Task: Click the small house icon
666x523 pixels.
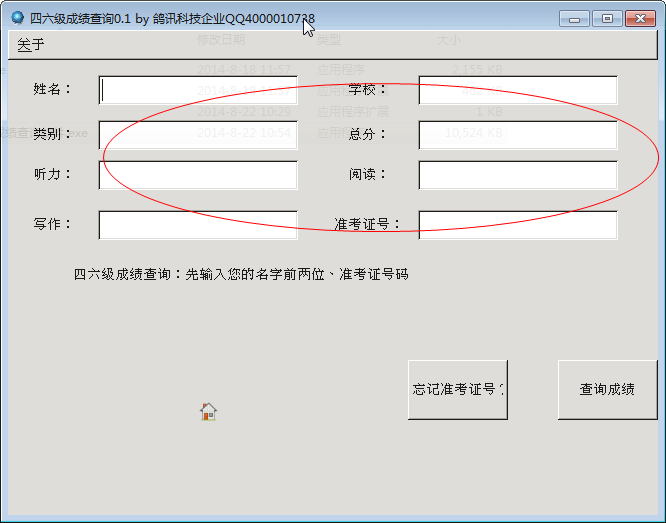Action: [208, 412]
